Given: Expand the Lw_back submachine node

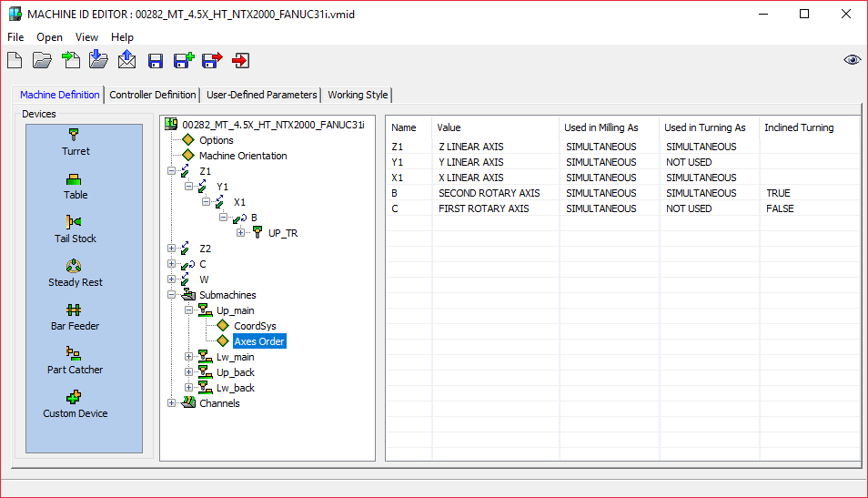Looking at the screenshot, I should click(x=188, y=388).
